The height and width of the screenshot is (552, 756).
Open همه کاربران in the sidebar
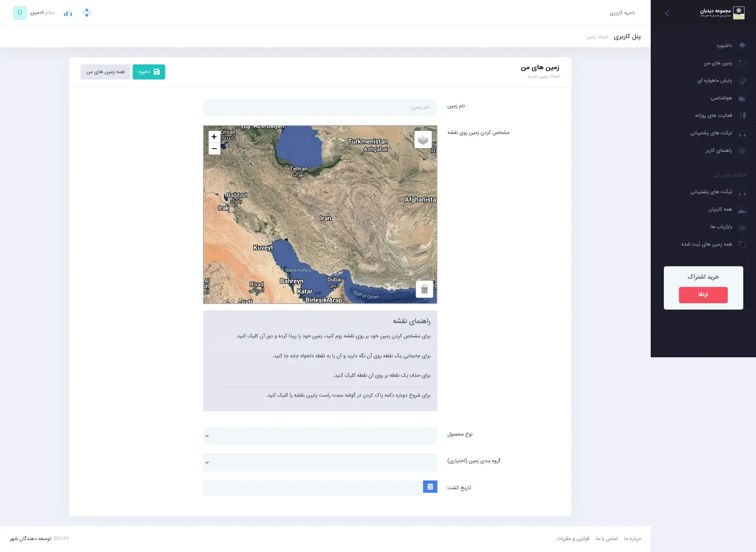pyautogui.click(x=720, y=209)
